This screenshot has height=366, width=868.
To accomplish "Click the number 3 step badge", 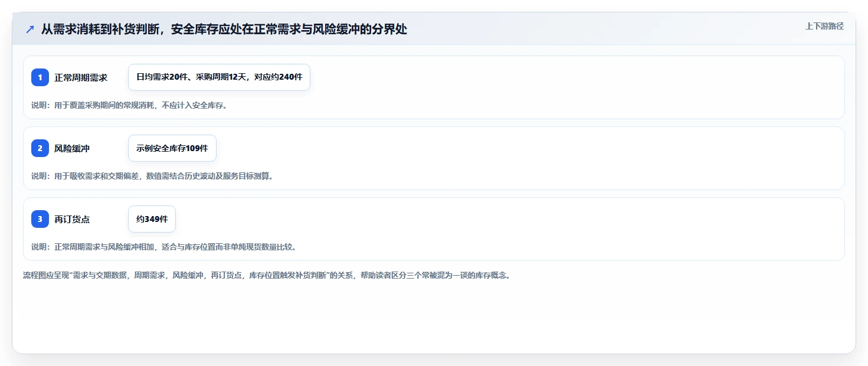I will (x=40, y=219).
